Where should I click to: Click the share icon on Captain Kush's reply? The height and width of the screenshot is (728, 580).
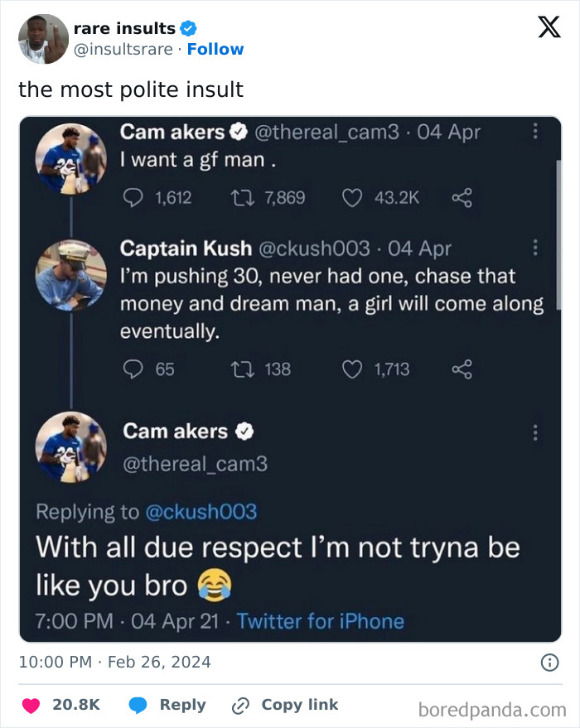tap(462, 370)
